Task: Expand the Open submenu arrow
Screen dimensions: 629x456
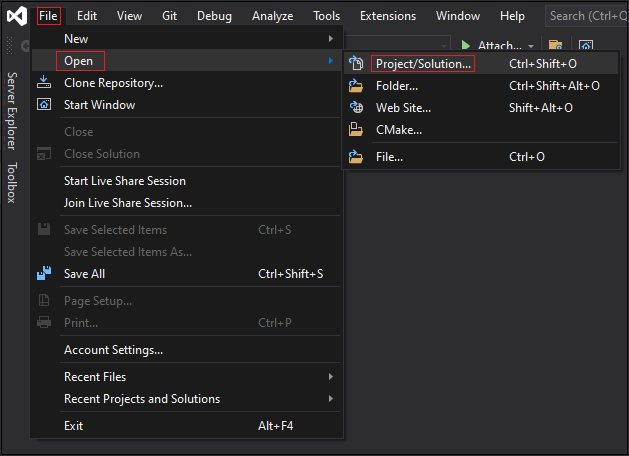Action: pos(331,61)
